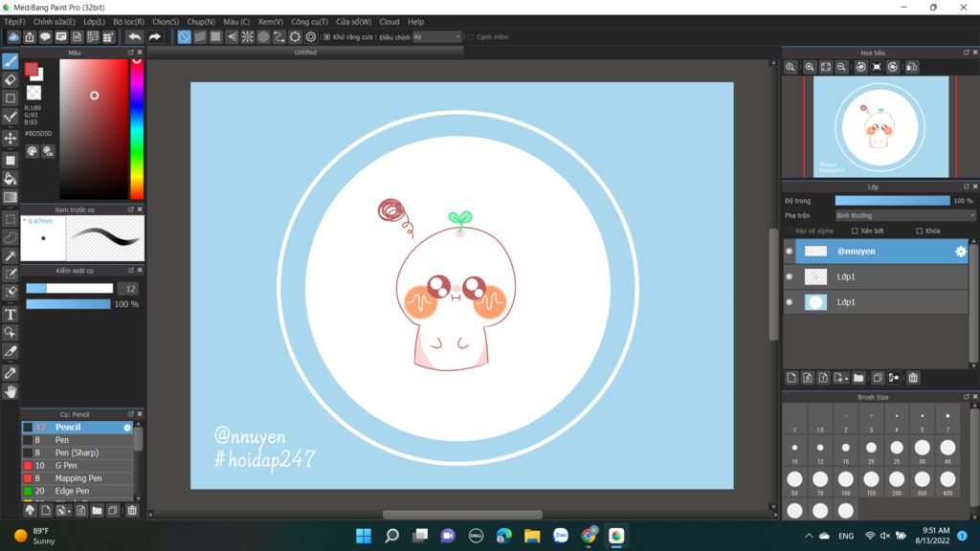Select the Eraser tool
The height and width of the screenshot is (551, 980).
[x=10, y=79]
